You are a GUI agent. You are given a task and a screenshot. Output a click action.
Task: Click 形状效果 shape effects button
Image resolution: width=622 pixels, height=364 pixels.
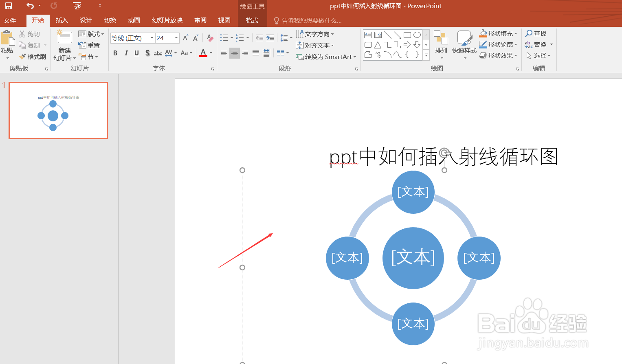(498, 55)
